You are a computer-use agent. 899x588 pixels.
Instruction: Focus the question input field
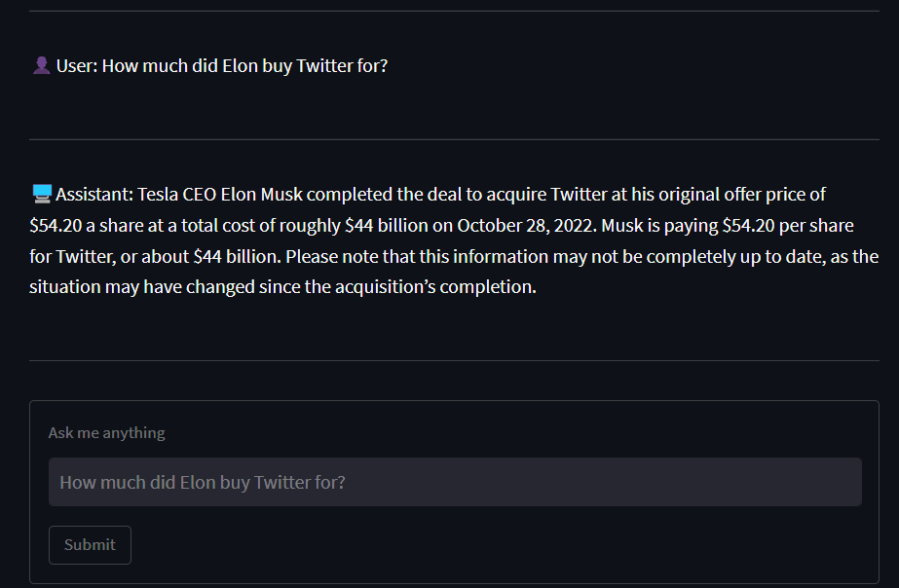click(455, 482)
